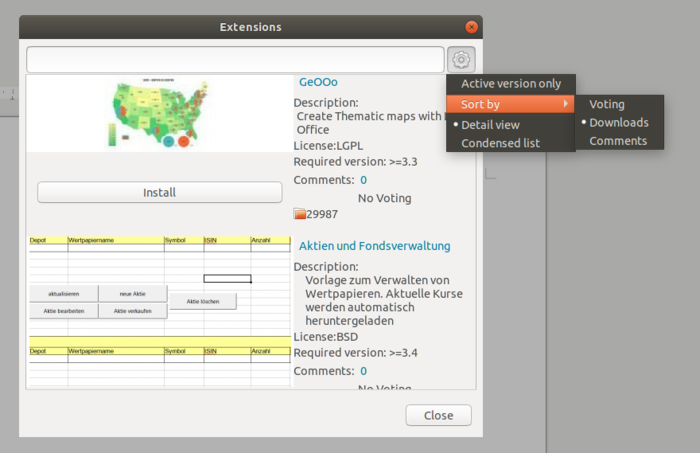
Task: Click the GeOOo USA map thumbnail
Action: click(159, 113)
